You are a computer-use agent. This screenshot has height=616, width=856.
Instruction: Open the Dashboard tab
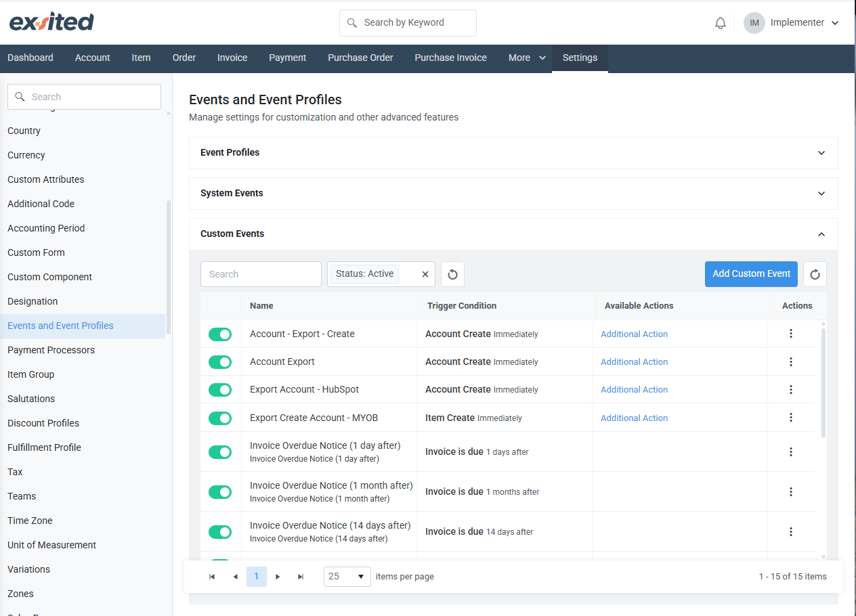point(30,58)
